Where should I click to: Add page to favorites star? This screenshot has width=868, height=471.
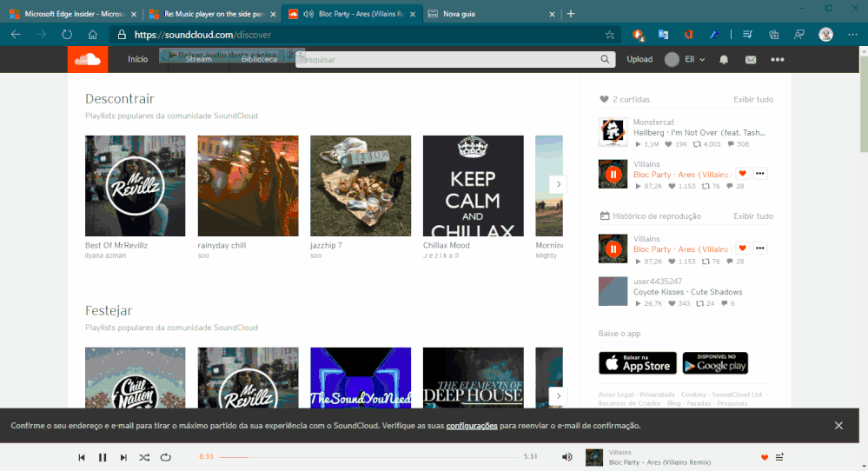click(609, 35)
